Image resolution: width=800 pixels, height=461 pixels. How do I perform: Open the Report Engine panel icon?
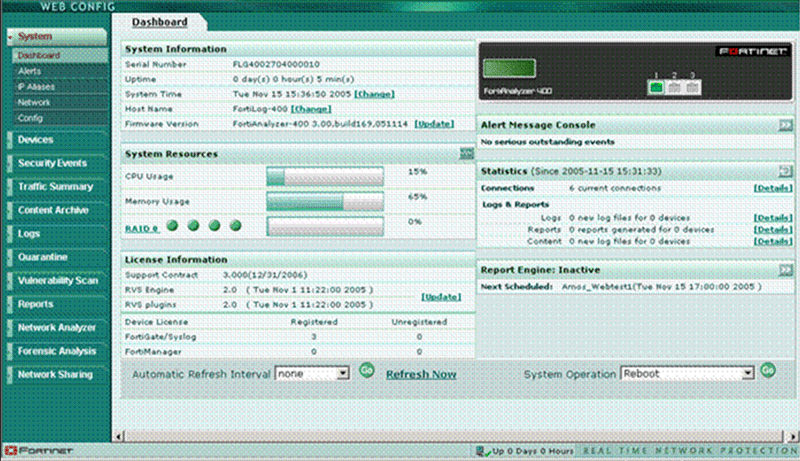785,270
